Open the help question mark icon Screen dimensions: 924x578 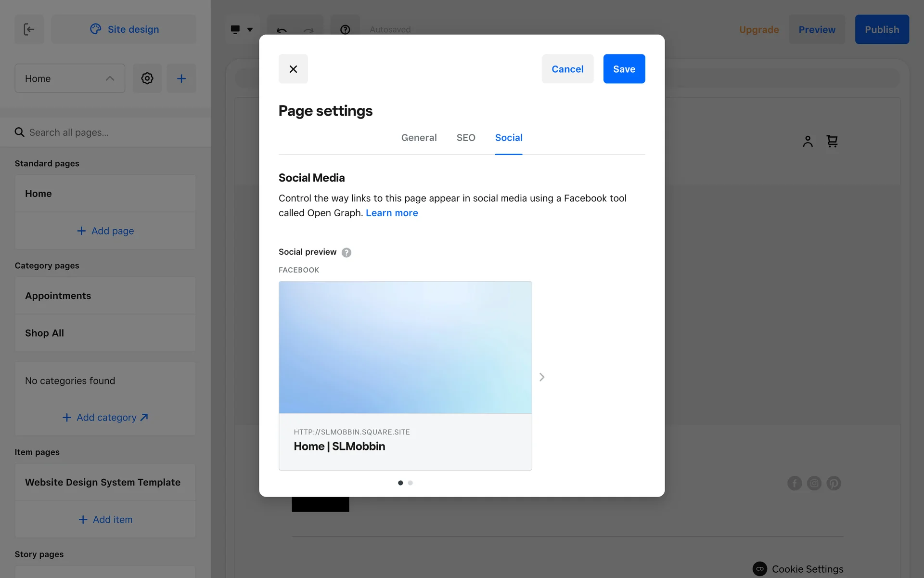[345, 29]
